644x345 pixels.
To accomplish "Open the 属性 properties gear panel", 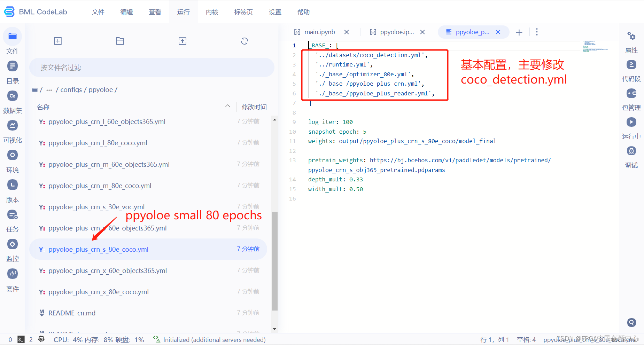I will tap(631, 36).
